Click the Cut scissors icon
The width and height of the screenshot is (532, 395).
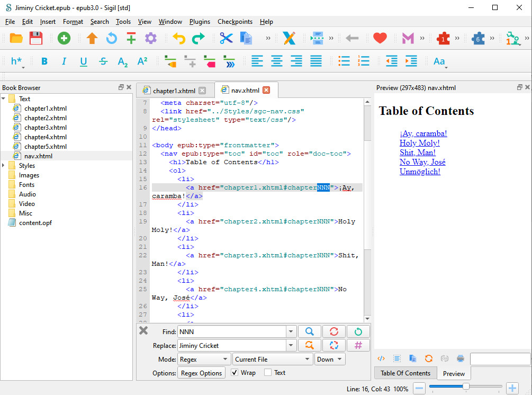click(227, 38)
